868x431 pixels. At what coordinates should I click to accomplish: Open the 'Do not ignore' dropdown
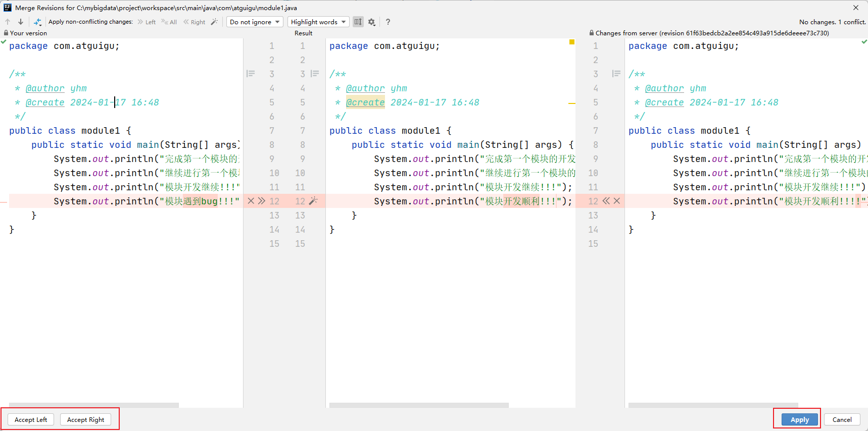(254, 22)
